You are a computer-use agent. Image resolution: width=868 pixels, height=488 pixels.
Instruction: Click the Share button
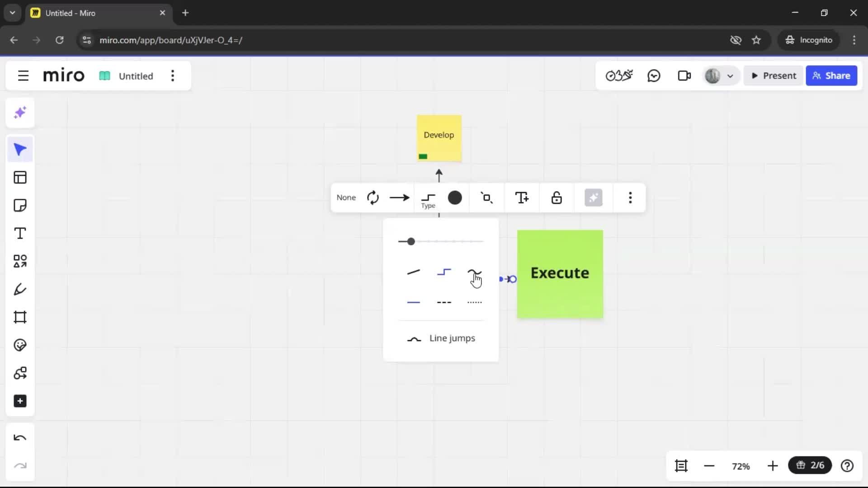(831, 75)
